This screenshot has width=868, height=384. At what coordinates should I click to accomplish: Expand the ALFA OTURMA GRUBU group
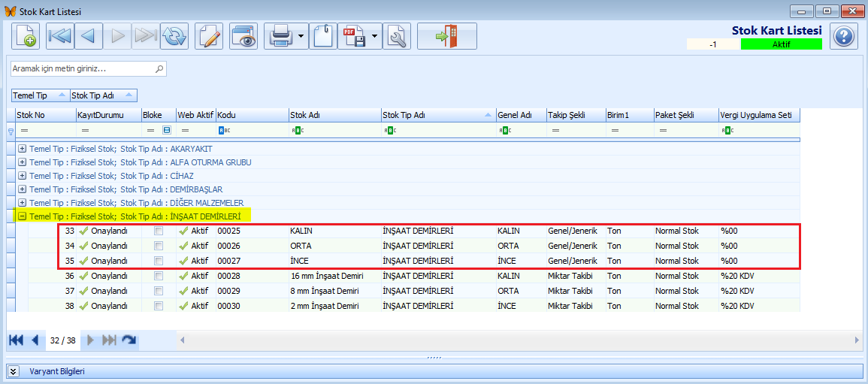pos(22,162)
